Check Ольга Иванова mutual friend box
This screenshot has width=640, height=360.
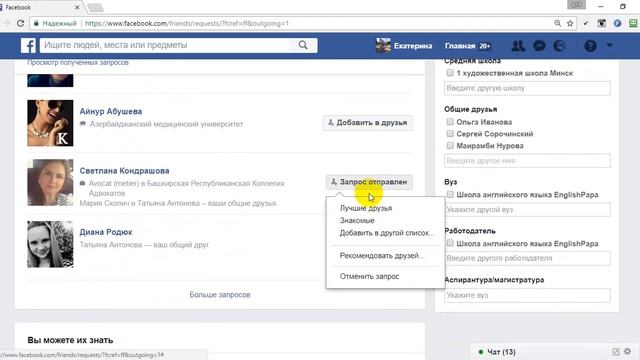pyautogui.click(x=450, y=122)
